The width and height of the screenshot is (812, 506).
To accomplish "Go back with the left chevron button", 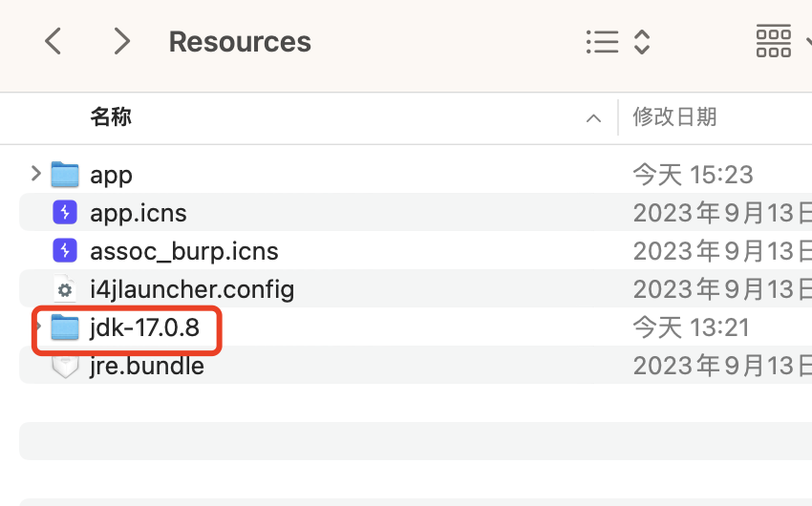I will 53,41.
